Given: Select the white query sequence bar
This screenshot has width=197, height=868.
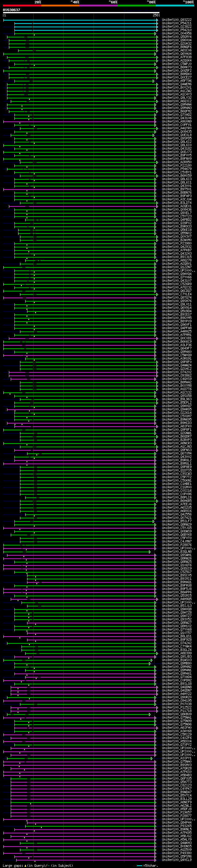Looking at the screenshot, I should coord(81,13).
